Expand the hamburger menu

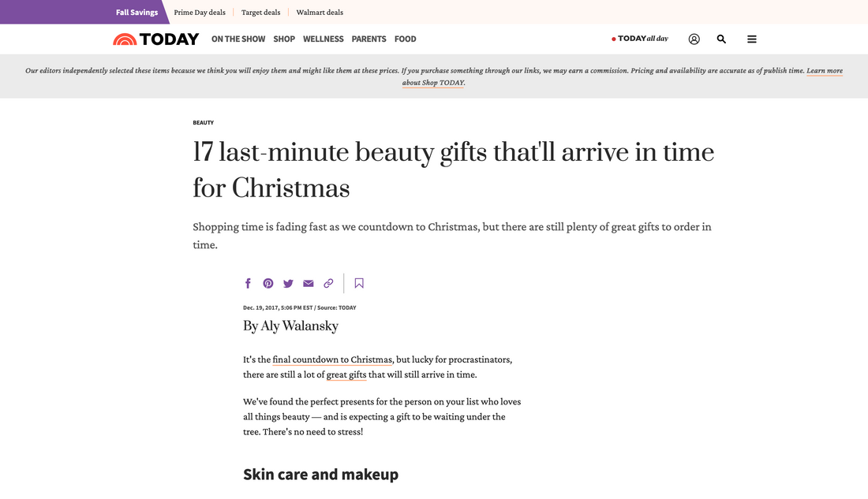[x=752, y=39]
